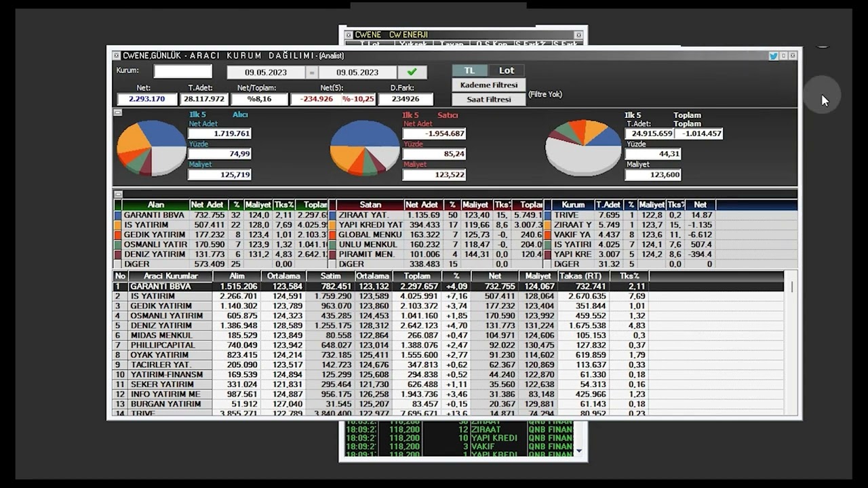The image size is (868, 488).
Task: Switch display to TL
Action: [x=469, y=70]
